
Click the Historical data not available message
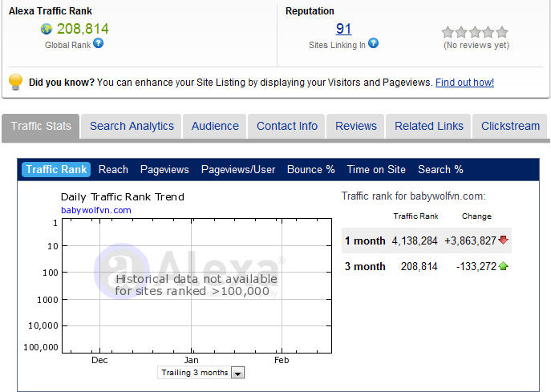coord(196,285)
